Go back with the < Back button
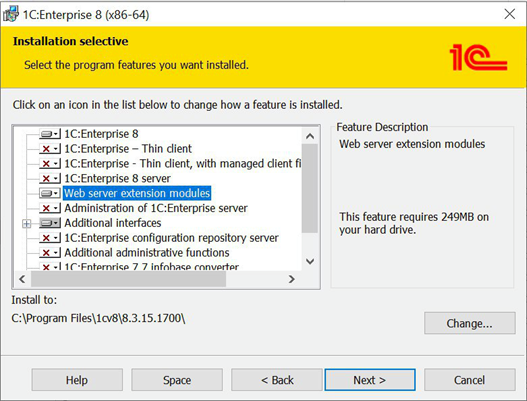The width and height of the screenshot is (527, 401). 277,380
